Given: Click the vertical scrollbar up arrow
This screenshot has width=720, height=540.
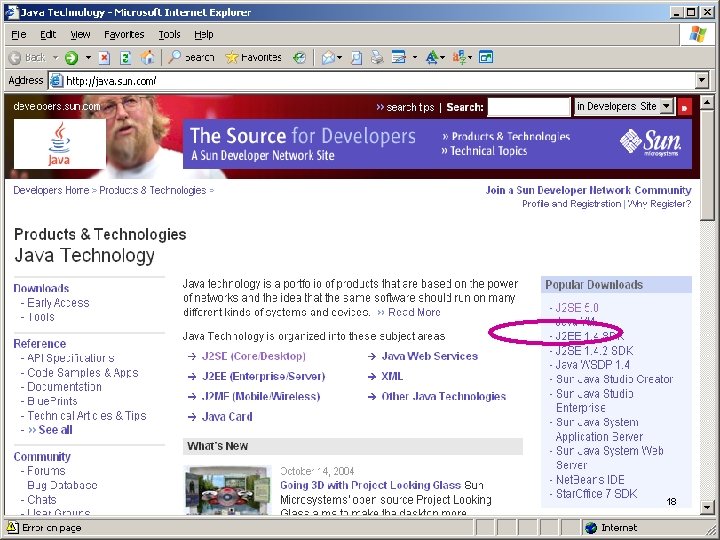Looking at the screenshot, I should click(707, 102).
